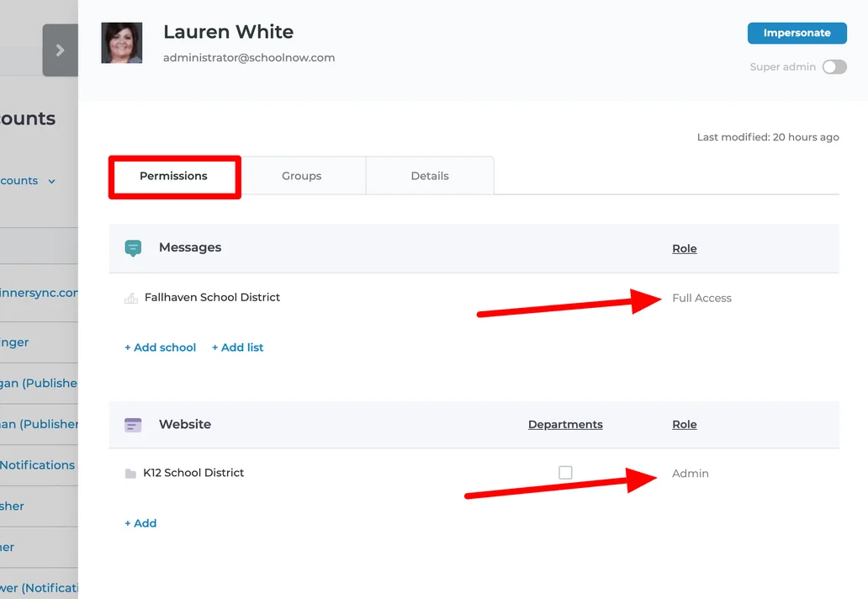Viewport: 868px width, 599px height.
Task: Open the Admin role dropdown for Website
Action: pos(690,474)
